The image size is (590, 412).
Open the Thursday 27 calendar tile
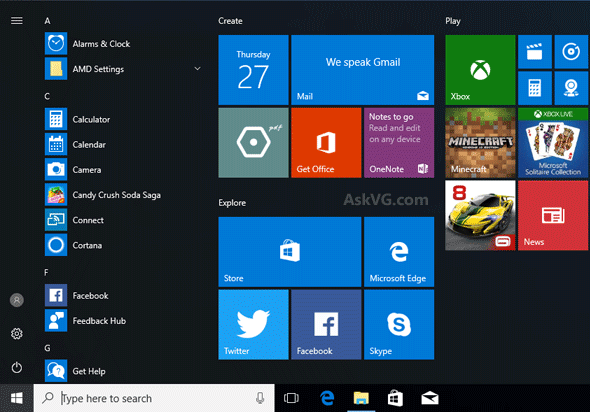253,70
